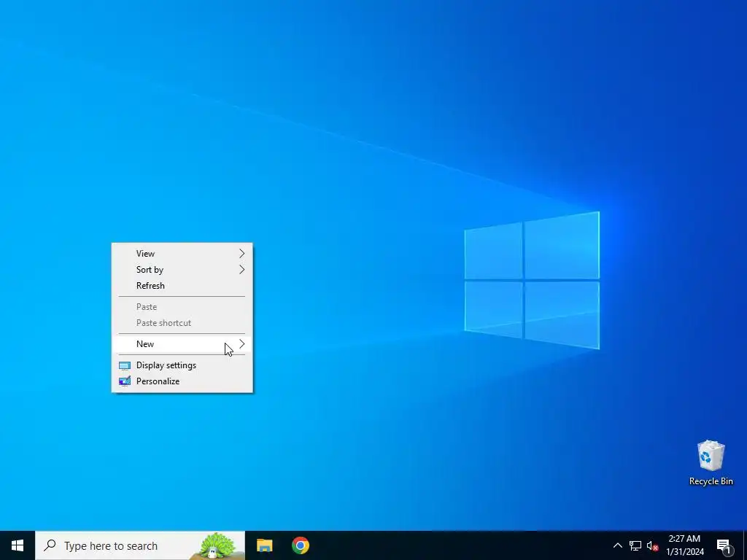Image resolution: width=747 pixels, height=560 pixels.
Task: Expand the View submenu arrow
Action: pyautogui.click(x=242, y=253)
